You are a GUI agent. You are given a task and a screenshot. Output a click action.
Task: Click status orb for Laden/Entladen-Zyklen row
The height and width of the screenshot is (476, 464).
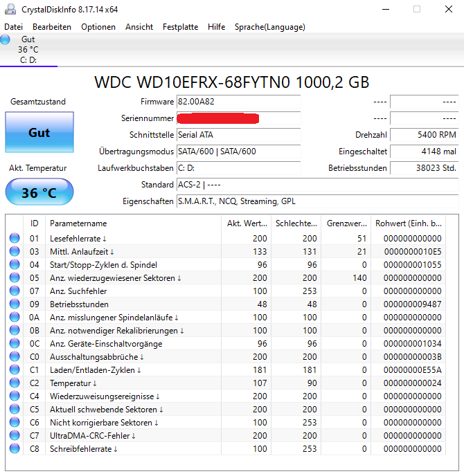[15, 369]
